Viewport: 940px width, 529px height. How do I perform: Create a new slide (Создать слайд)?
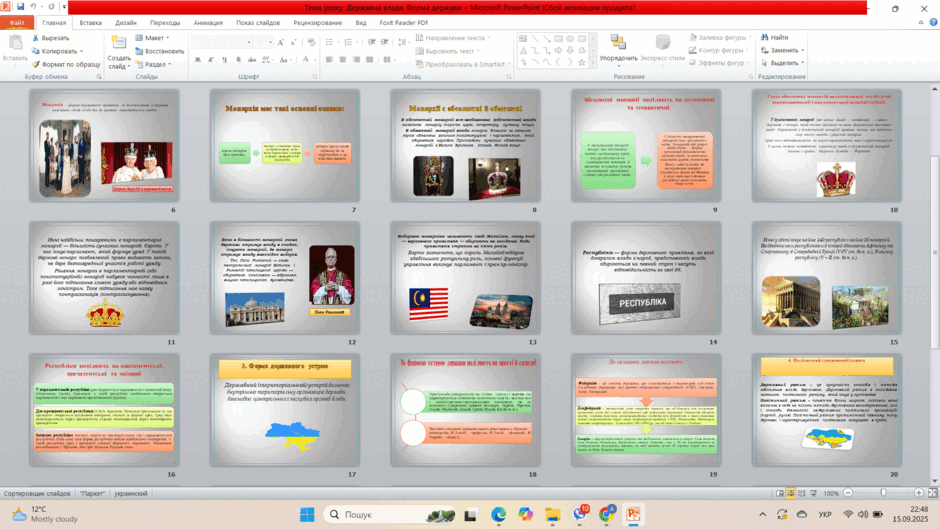point(119,52)
